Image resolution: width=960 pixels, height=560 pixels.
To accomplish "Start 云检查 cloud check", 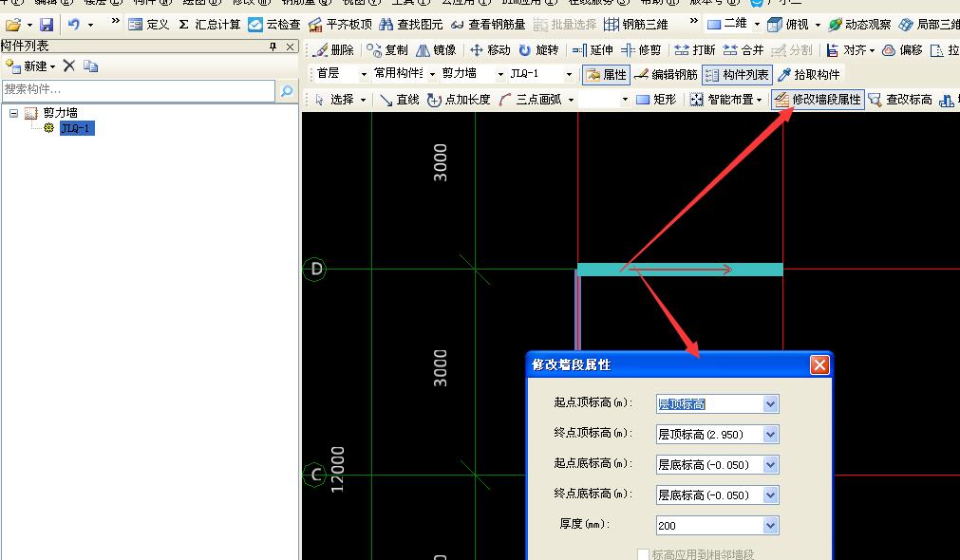I will 274,25.
